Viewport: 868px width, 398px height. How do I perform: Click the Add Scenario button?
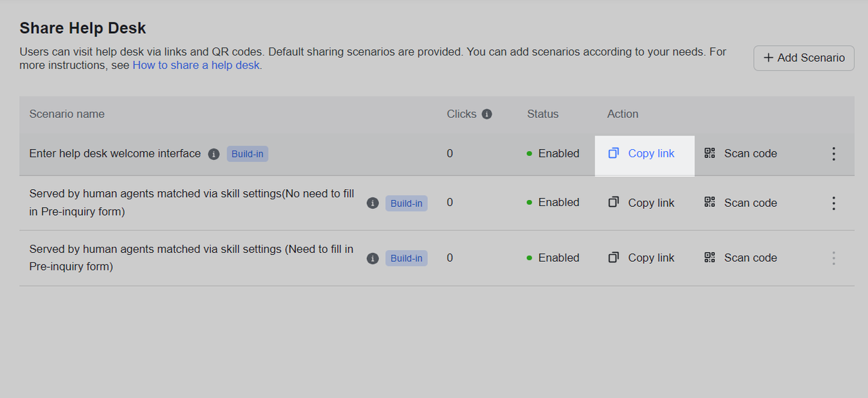point(804,58)
